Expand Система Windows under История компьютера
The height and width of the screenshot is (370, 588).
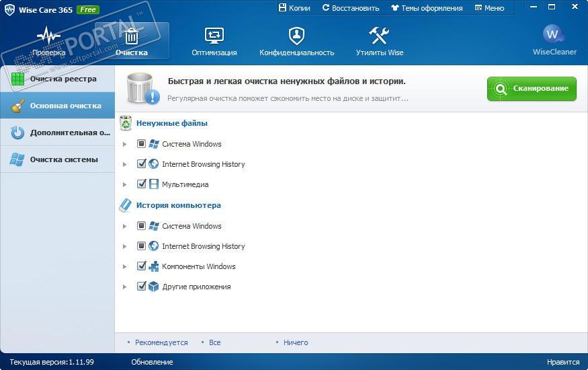125,226
